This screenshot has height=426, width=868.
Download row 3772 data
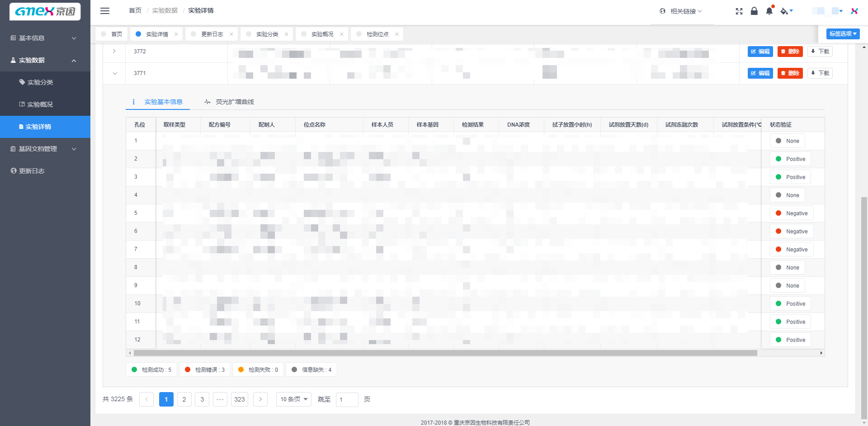(820, 52)
